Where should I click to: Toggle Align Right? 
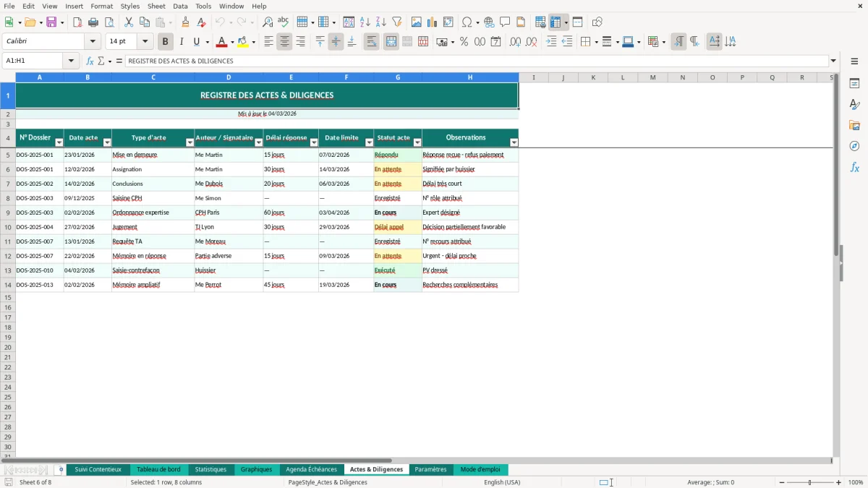click(x=300, y=42)
